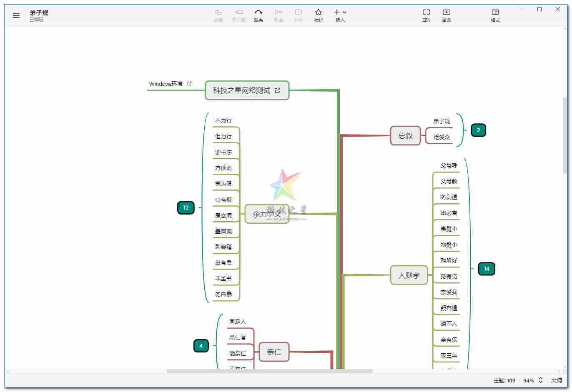
Task: Switch to 大纲 outline view
Action: [556, 380]
